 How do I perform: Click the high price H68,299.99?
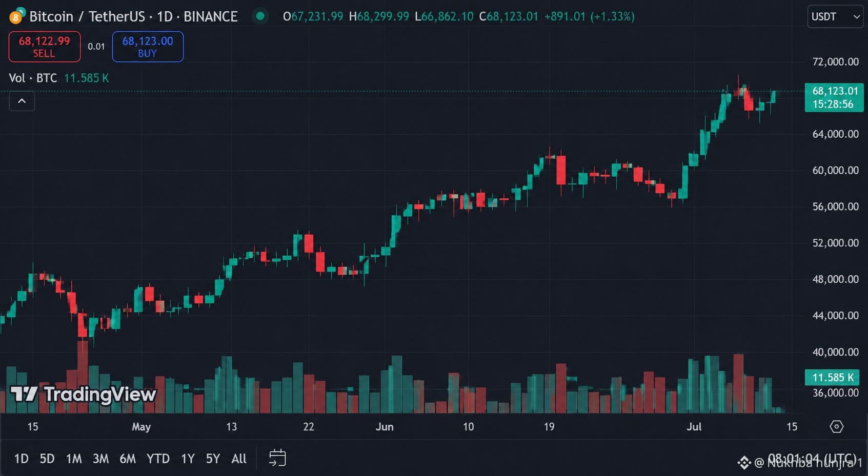coord(379,16)
